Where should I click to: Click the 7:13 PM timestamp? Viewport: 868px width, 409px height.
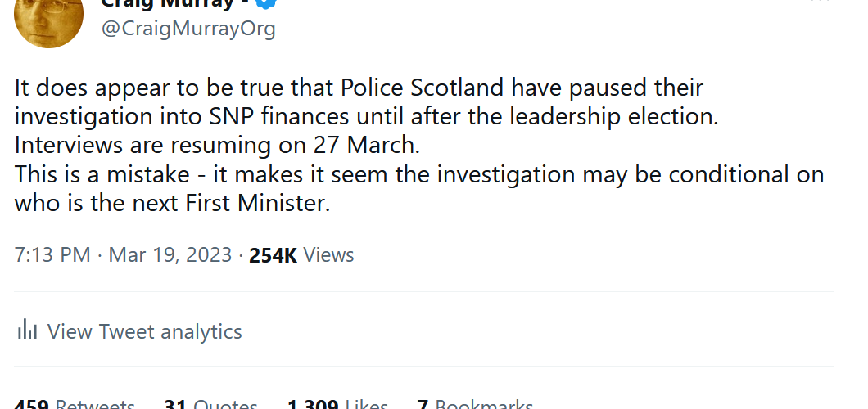pyautogui.click(x=52, y=254)
